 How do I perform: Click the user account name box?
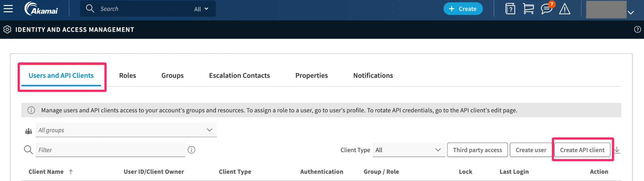[x=606, y=9]
